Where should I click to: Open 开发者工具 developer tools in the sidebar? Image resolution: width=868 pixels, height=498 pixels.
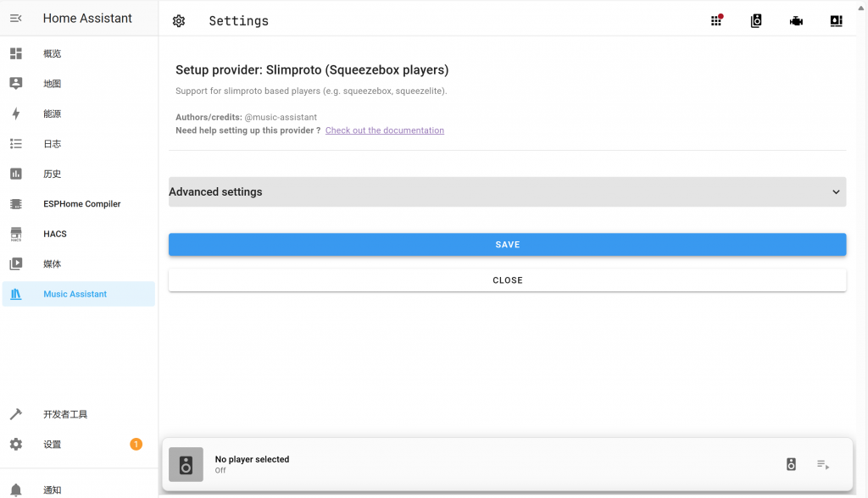(x=65, y=414)
